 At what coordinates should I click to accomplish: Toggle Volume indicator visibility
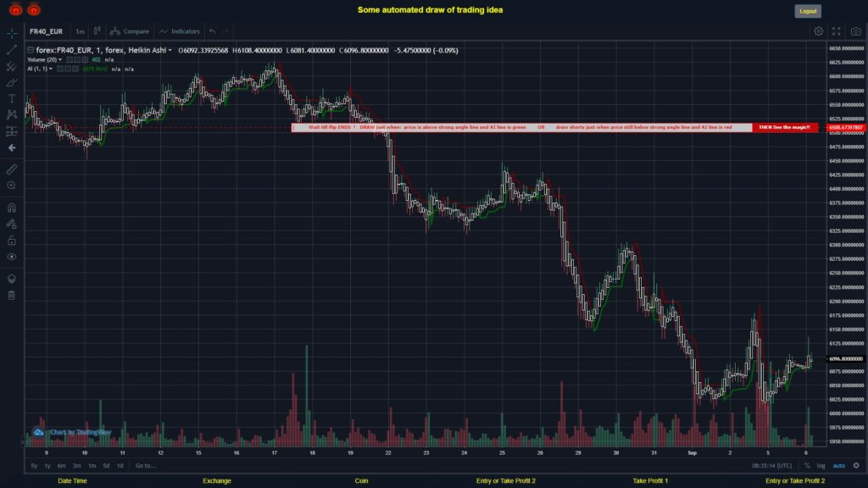pyautogui.click(x=70, y=60)
